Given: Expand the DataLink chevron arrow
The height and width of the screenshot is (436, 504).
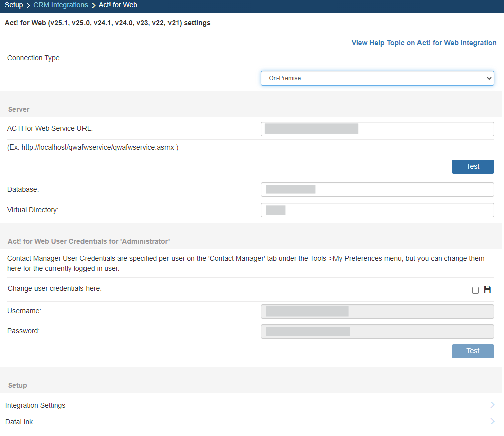Looking at the screenshot, I should pos(492,421).
